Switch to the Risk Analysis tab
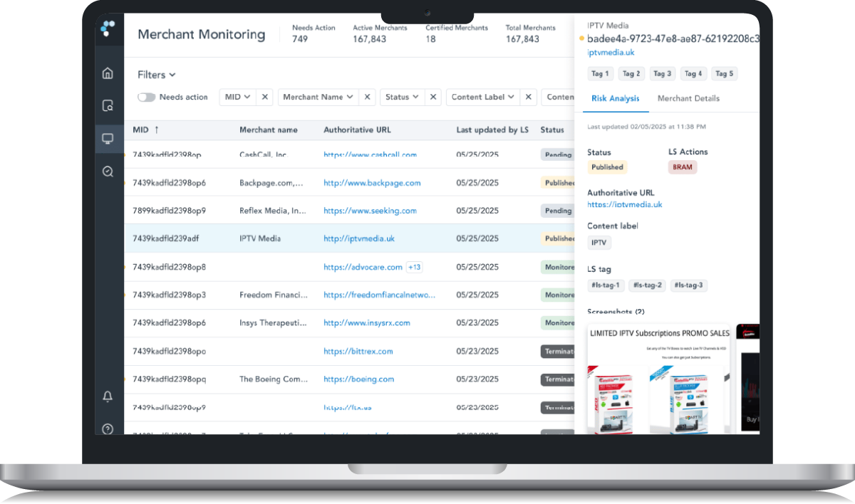This screenshot has height=504, width=855. click(616, 98)
